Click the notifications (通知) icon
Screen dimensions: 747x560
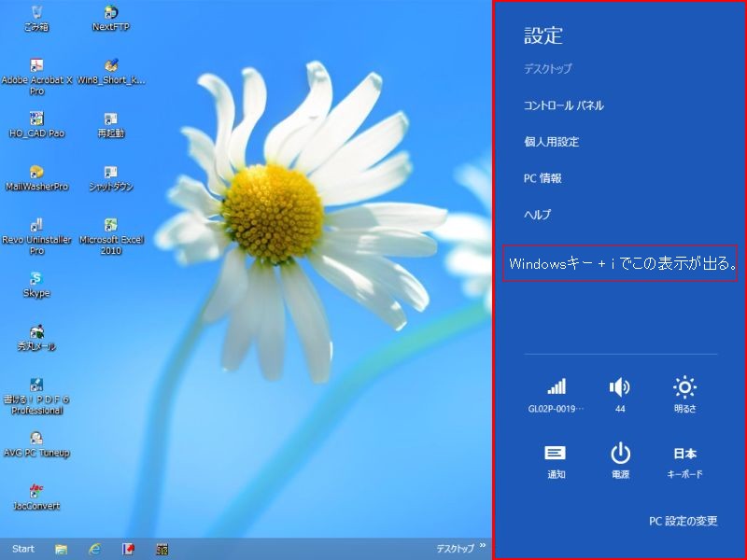[556, 454]
